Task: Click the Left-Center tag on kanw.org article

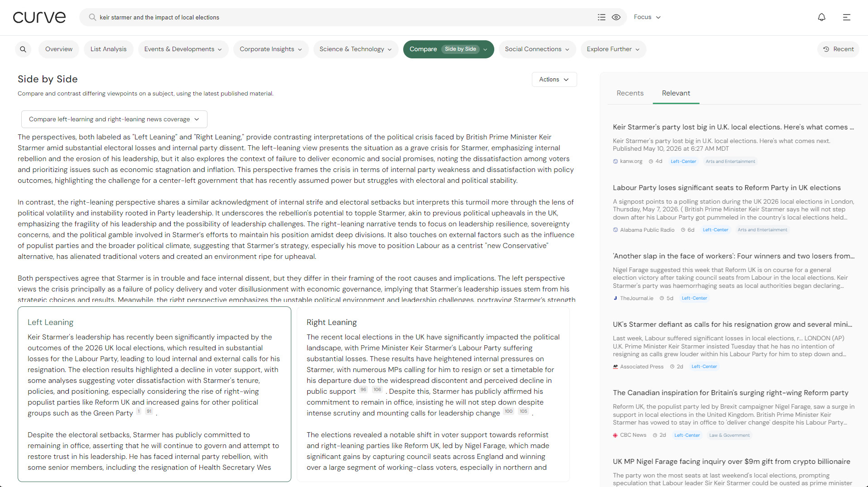Action: point(683,162)
